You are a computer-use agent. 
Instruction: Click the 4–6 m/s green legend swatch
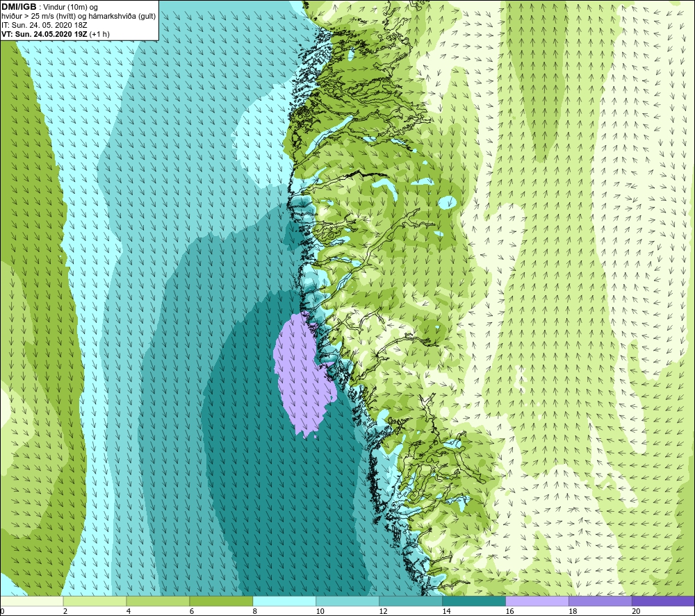click(158, 601)
